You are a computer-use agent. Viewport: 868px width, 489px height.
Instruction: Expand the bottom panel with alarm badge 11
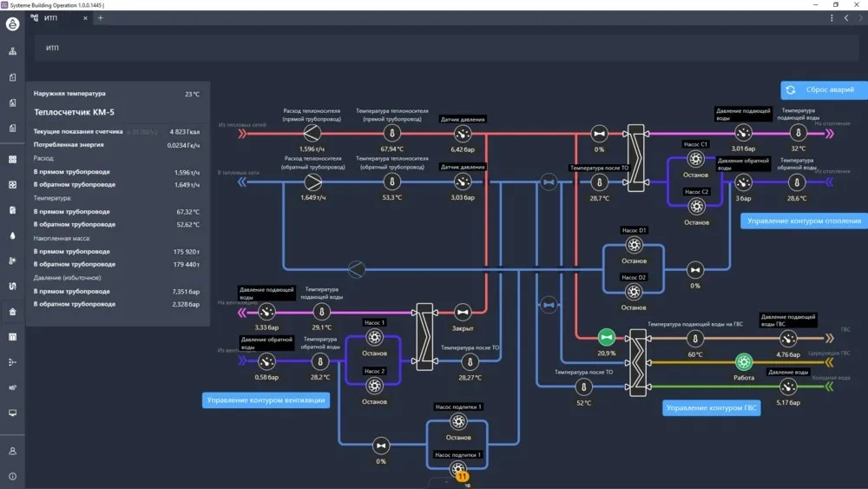[x=447, y=480]
